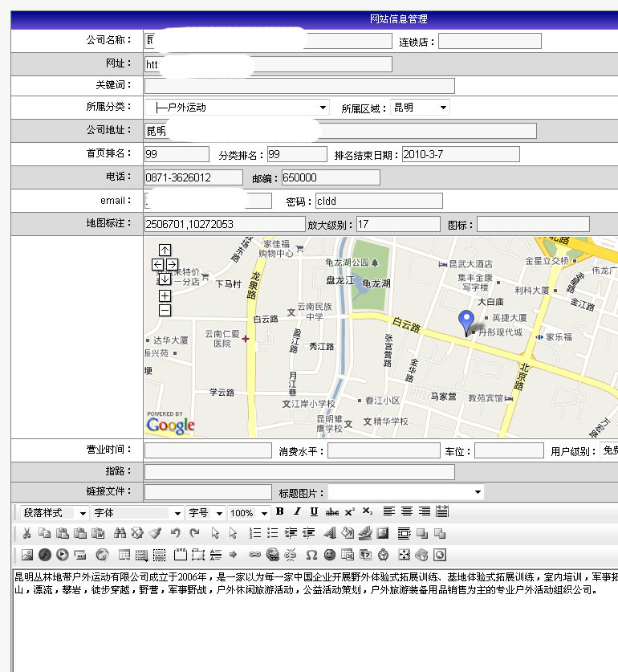This screenshot has width=618, height=672.
Task: Undo the last edit
Action: [x=175, y=533]
